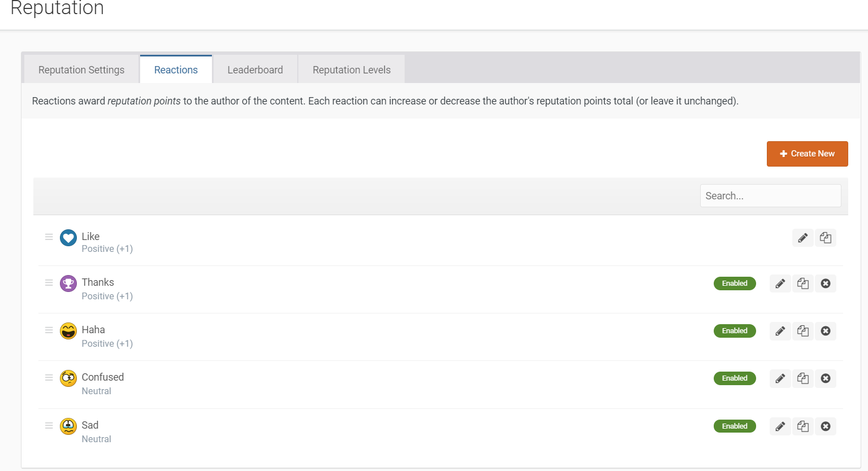868x471 pixels.
Task: Toggle Enabled badge for Thanks reaction
Action: point(734,284)
